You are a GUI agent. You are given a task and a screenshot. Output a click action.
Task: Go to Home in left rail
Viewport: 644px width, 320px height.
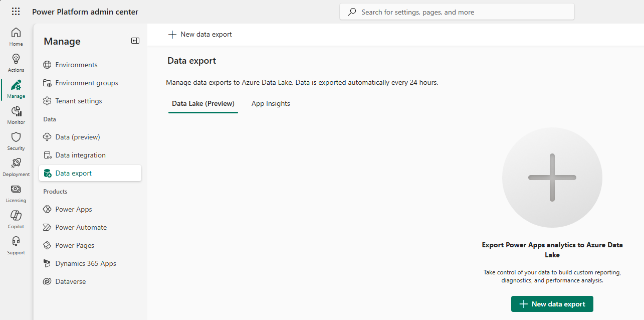click(16, 37)
